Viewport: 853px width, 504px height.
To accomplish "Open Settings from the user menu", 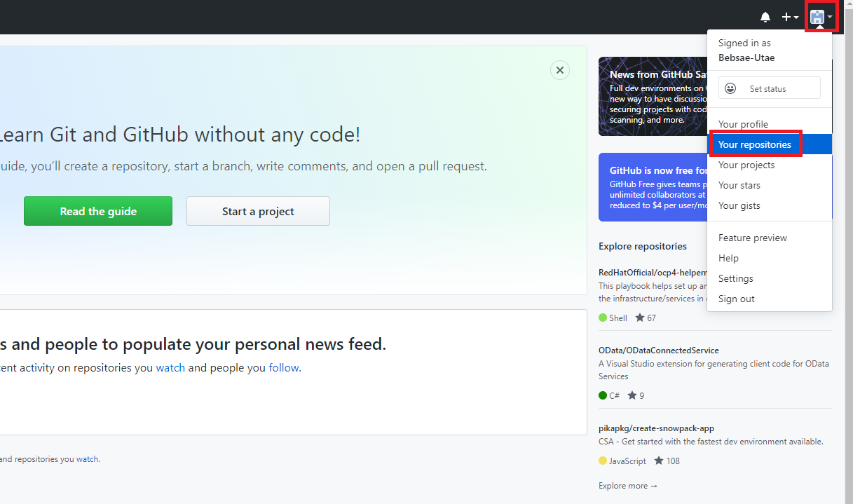I will [x=770, y=278].
